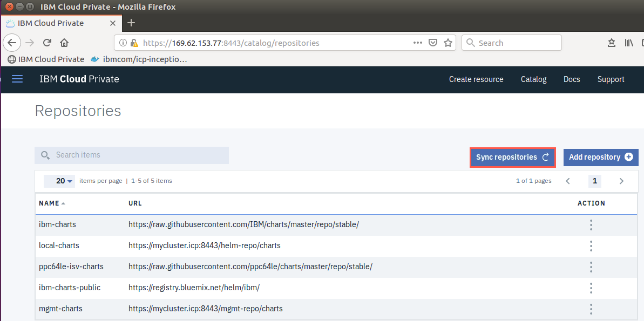Click the Repositories page heading
644x321 pixels.
coord(78,111)
